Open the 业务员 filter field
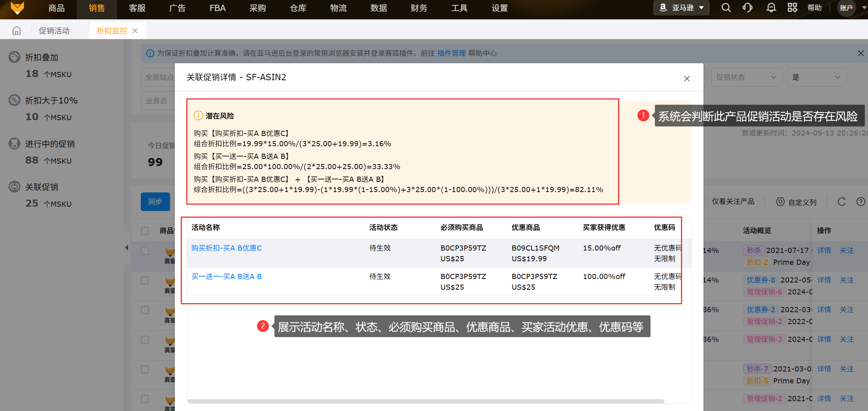The height and width of the screenshot is (411, 868). [158, 101]
